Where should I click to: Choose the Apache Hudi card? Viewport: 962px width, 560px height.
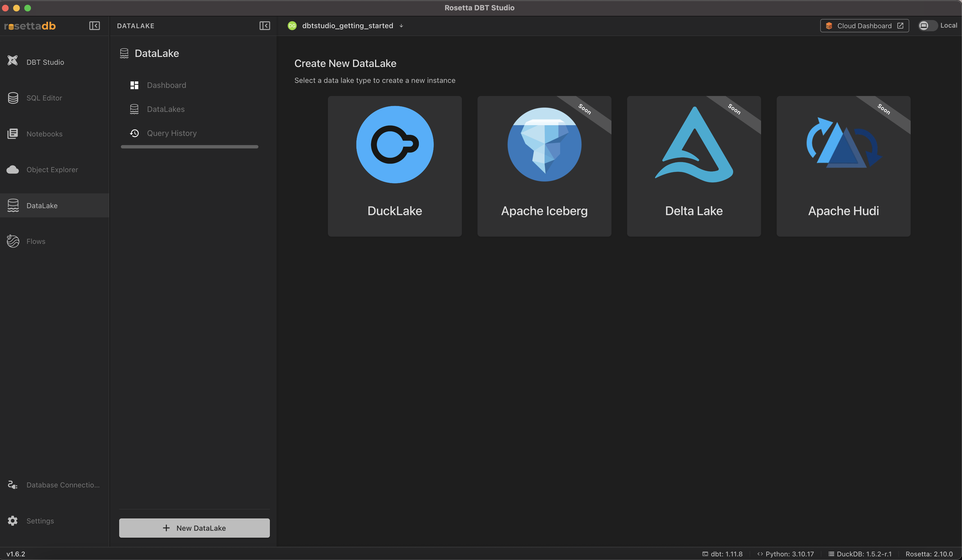coord(844,166)
